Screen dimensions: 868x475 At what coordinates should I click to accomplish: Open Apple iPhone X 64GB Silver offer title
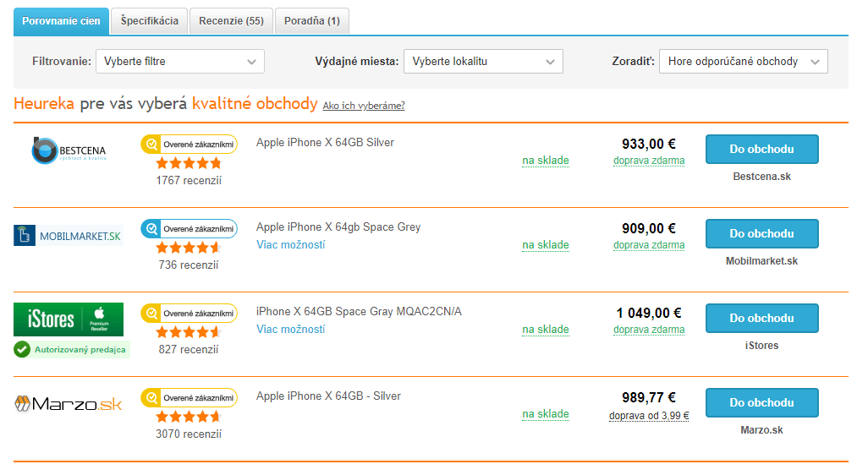click(x=325, y=143)
